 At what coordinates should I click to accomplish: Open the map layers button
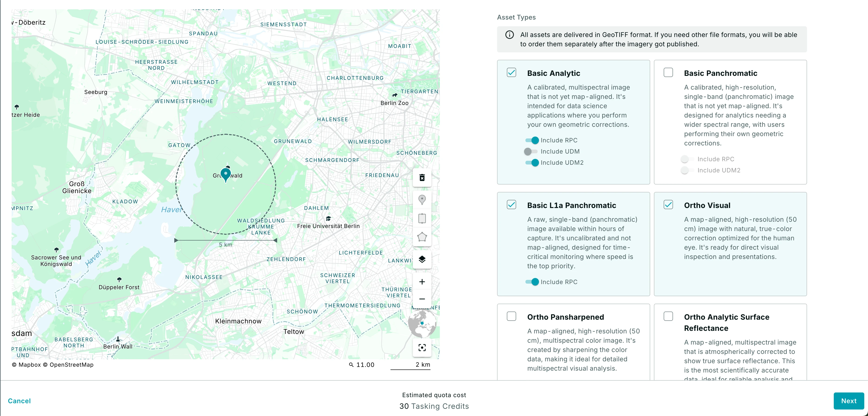tap(422, 259)
